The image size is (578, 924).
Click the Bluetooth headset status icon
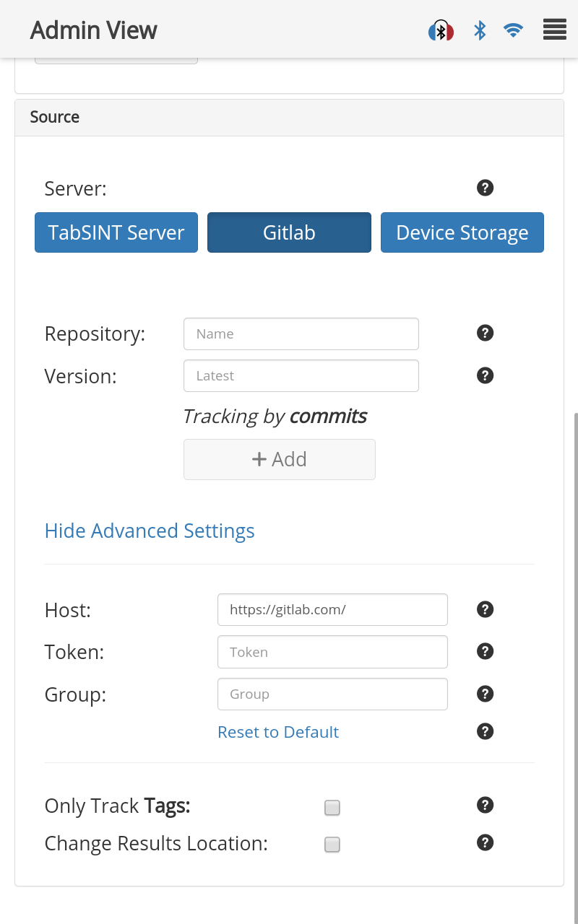click(x=441, y=31)
